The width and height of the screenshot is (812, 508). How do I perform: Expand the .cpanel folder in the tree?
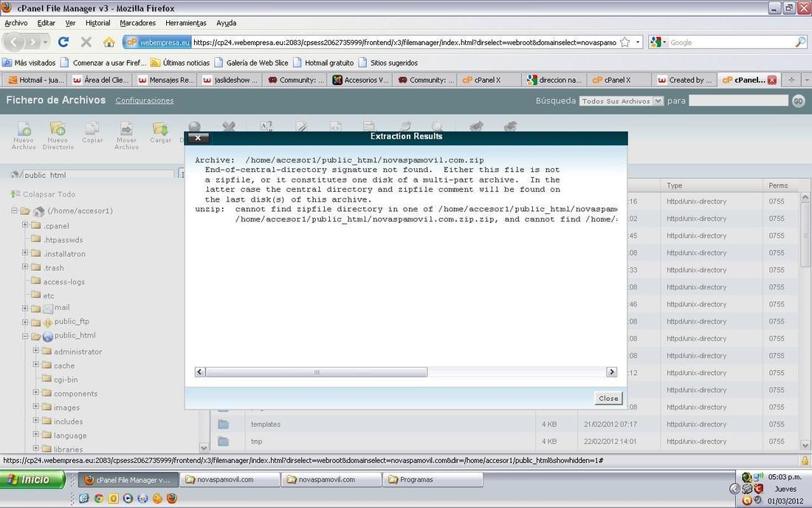point(25,224)
